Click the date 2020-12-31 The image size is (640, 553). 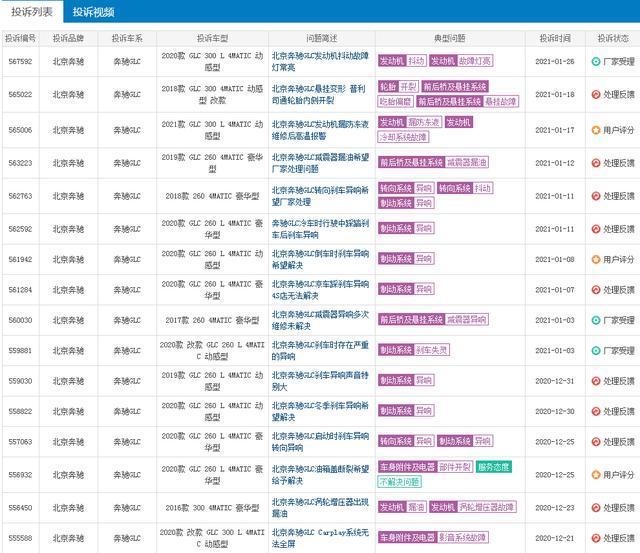tap(555, 381)
